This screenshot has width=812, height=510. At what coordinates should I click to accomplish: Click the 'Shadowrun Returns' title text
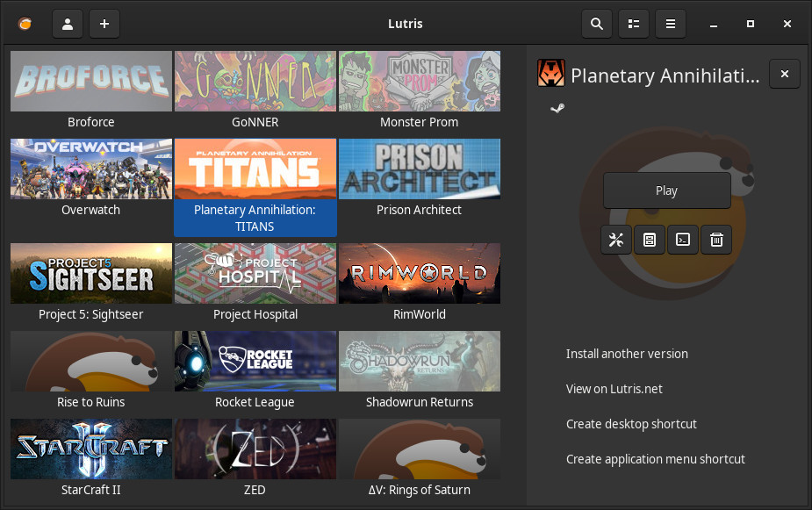420,402
